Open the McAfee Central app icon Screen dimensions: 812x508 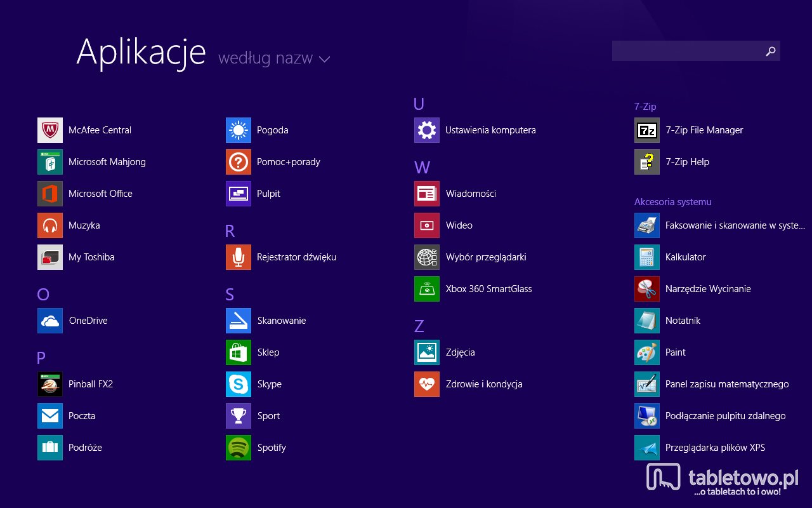[x=50, y=130]
